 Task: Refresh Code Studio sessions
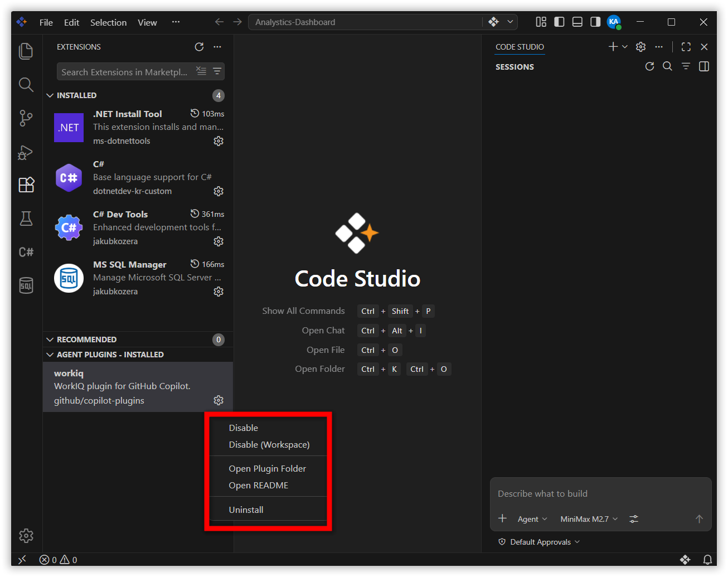tap(649, 66)
